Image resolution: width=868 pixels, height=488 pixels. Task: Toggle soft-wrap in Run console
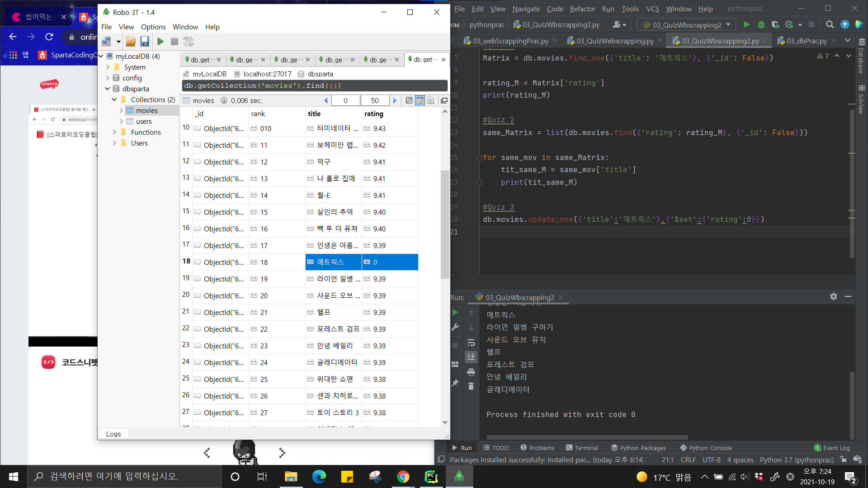(x=471, y=343)
